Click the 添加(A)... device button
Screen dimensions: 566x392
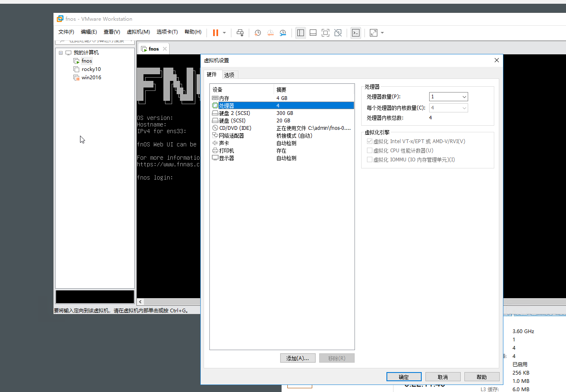(x=298, y=358)
